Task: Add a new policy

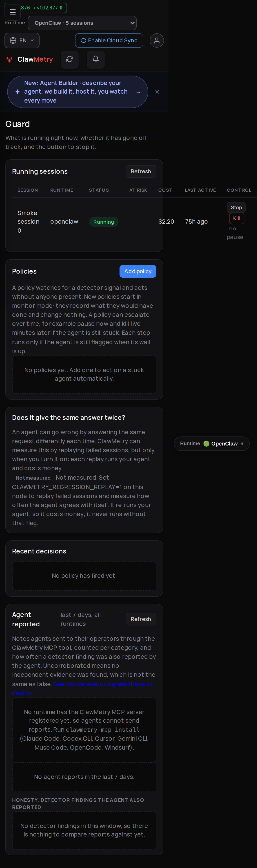Action: click(138, 271)
